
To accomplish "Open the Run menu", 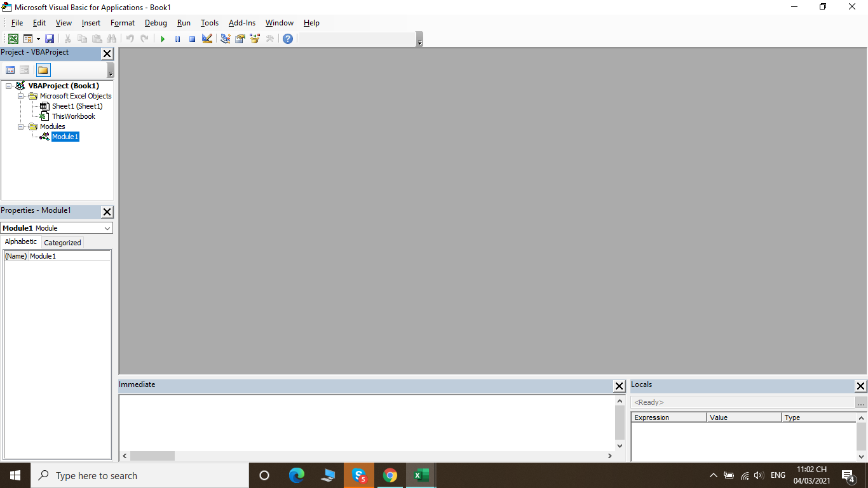I will 184,23.
